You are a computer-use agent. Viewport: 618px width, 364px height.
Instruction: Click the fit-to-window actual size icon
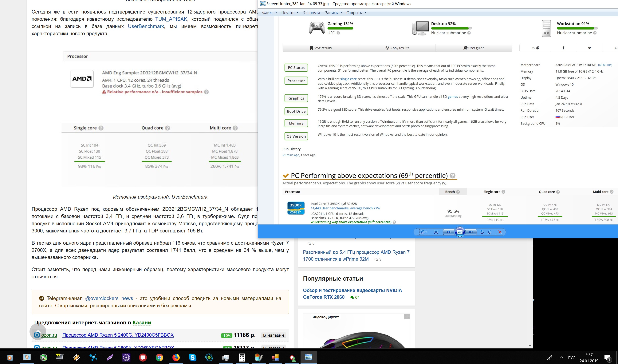click(x=436, y=232)
